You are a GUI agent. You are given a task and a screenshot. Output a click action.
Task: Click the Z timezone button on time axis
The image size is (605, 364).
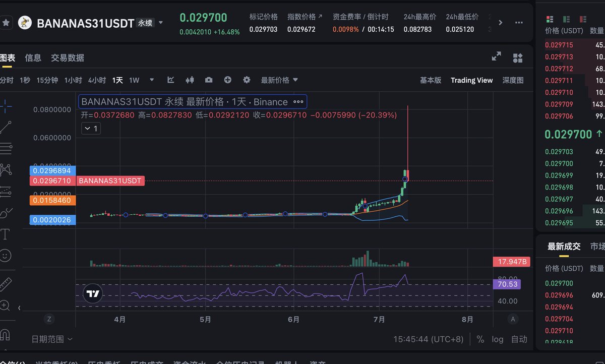click(x=49, y=319)
